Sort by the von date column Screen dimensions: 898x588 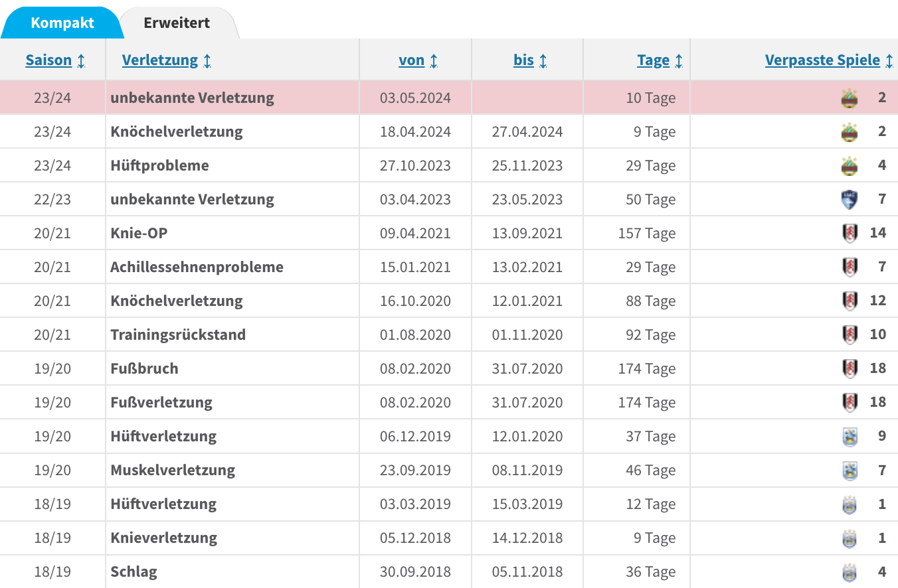[418, 60]
